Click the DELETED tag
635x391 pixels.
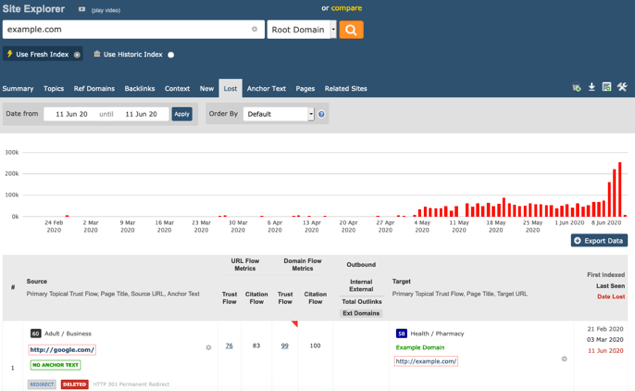[75, 384]
